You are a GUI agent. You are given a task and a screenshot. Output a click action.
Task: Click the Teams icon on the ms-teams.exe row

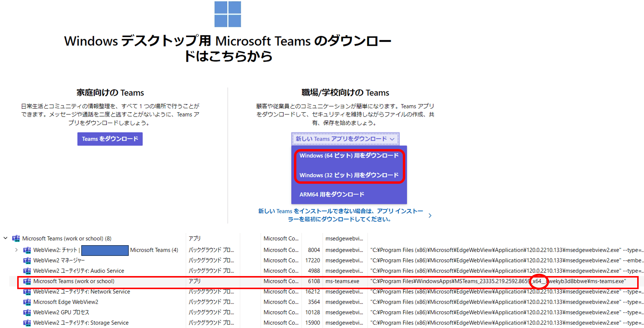click(27, 281)
